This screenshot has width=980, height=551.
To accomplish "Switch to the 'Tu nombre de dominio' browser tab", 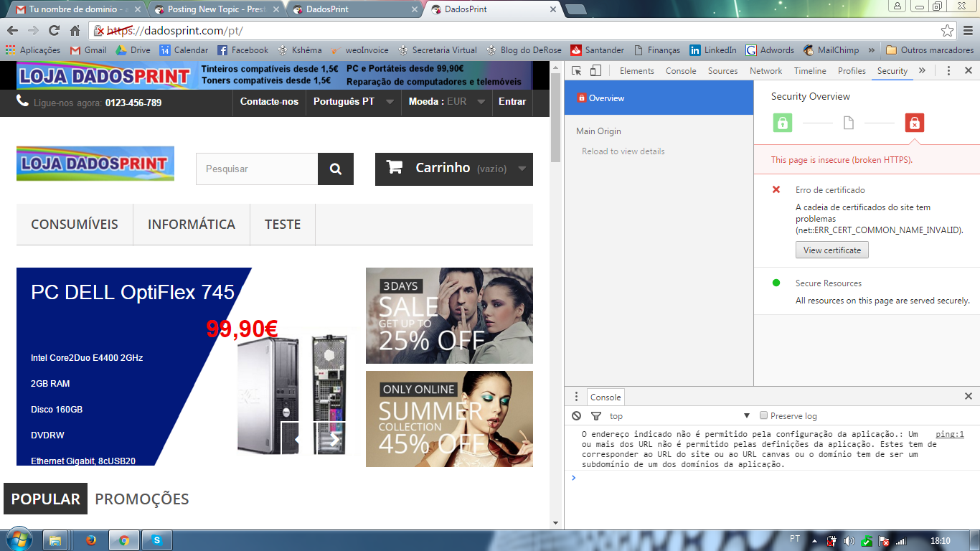I will 77,9.
